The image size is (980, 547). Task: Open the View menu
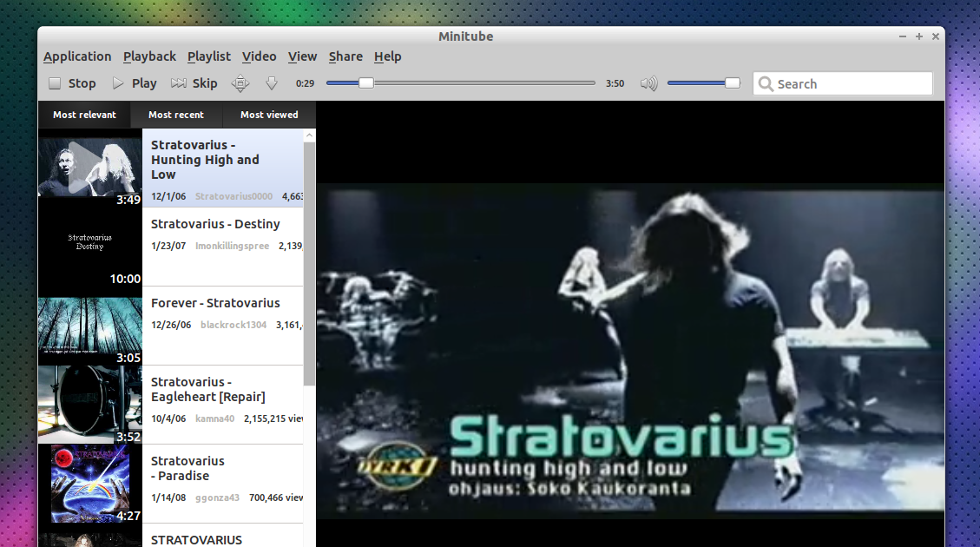(302, 56)
